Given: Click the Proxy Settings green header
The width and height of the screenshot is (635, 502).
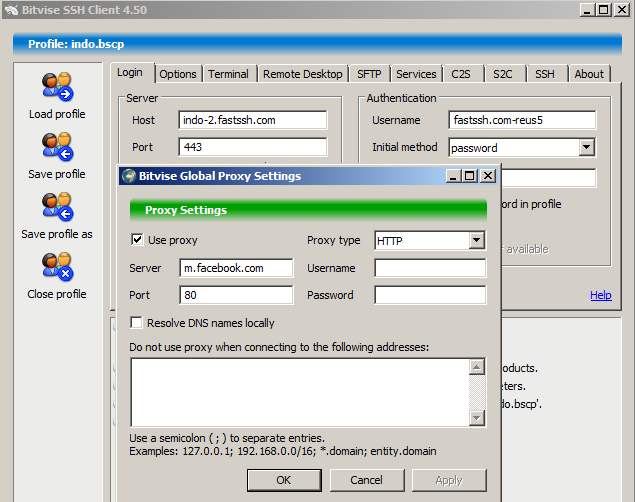Looking at the screenshot, I should pos(308,210).
